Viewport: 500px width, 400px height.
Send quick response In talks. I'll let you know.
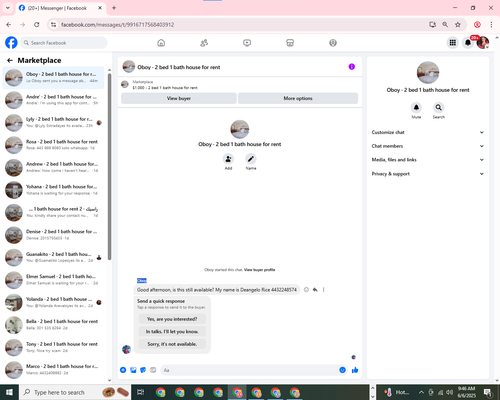coord(172,331)
